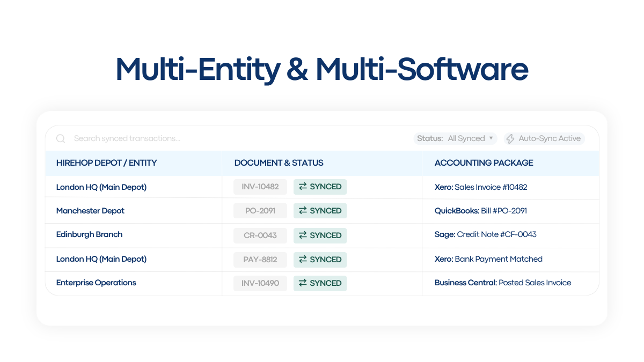Open Xero: Bank Payment Matched entry
The image size is (644, 362).
pyautogui.click(x=488, y=259)
